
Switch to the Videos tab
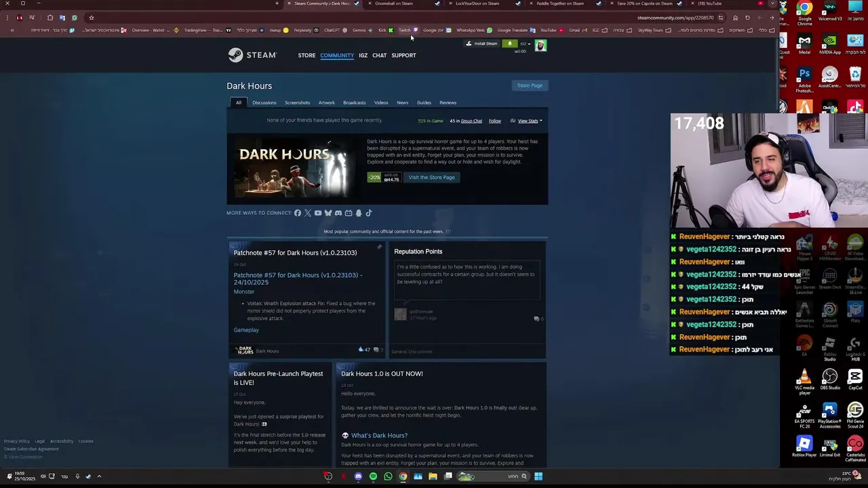point(381,102)
